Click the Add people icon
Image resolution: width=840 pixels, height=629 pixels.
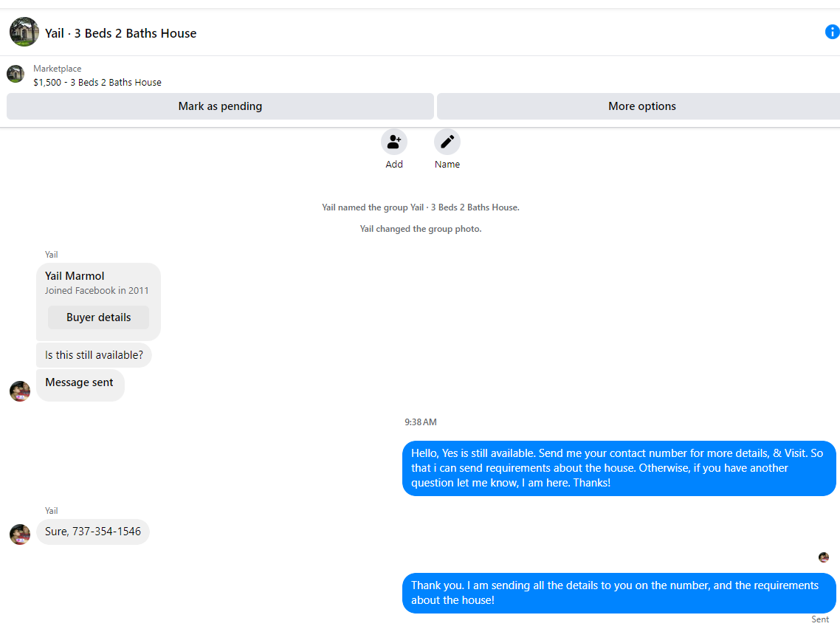[393, 142]
